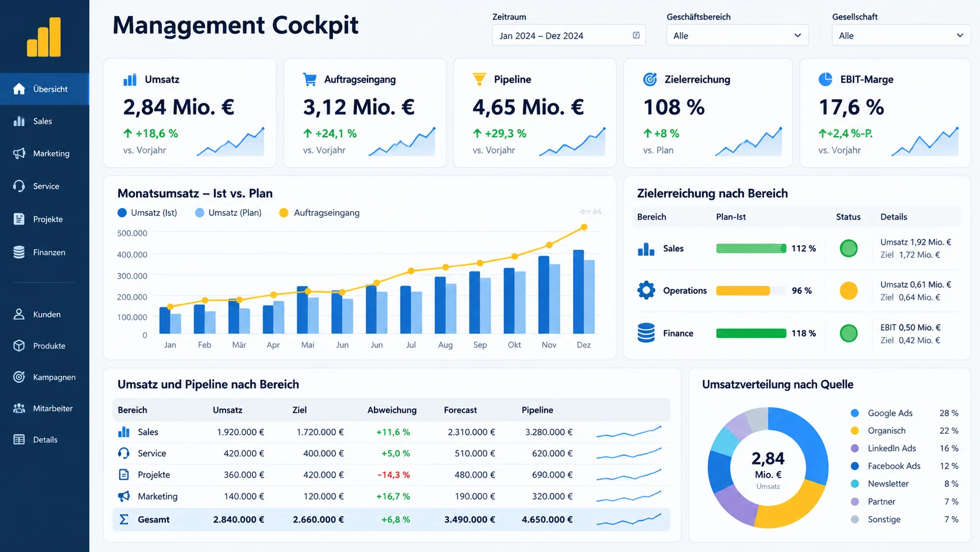The height and width of the screenshot is (552, 980).
Task: Click the Umsatz bar-chart card icon
Action: click(x=130, y=80)
